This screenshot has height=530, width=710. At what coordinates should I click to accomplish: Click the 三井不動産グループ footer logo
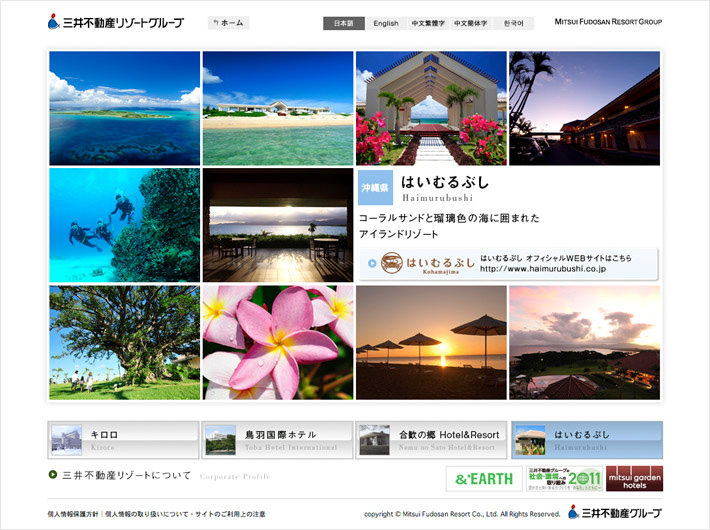coord(615,513)
